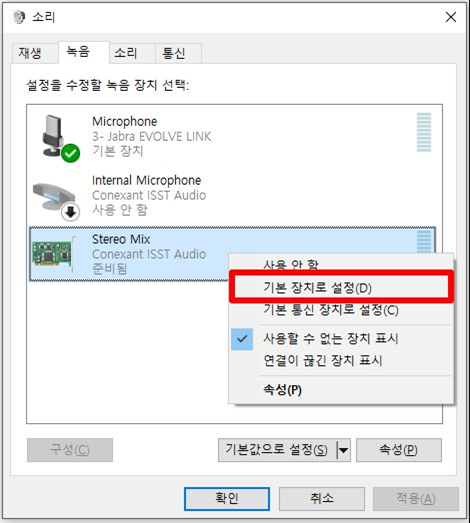
Task: Toggle 사용할 수 없는 장치 표시 checkmark
Action: click(242, 339)
